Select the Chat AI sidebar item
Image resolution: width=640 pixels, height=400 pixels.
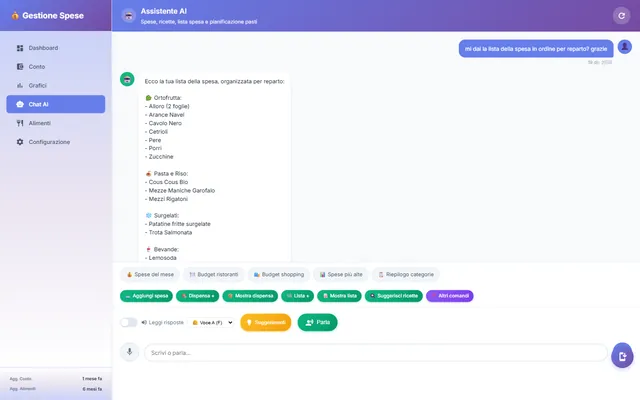point(56,104)
